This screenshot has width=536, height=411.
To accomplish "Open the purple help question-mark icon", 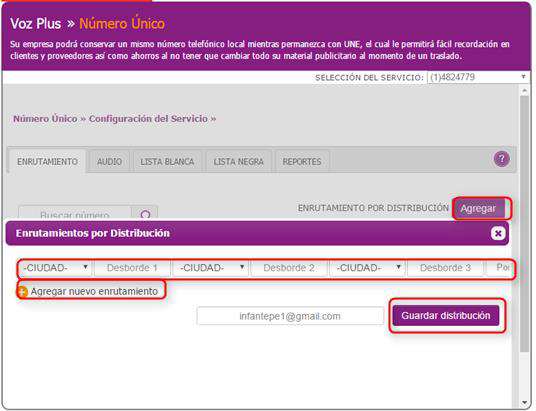I will (501, 159).
